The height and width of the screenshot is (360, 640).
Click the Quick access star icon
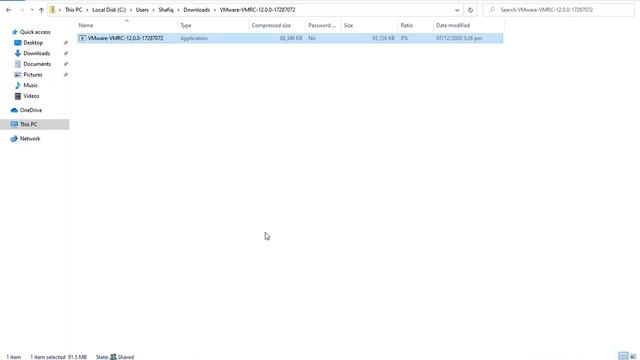(x=15, y=32)
